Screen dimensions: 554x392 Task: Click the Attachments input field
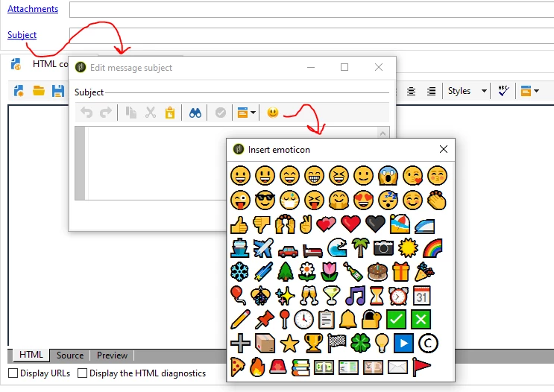[x=312, y=10]
